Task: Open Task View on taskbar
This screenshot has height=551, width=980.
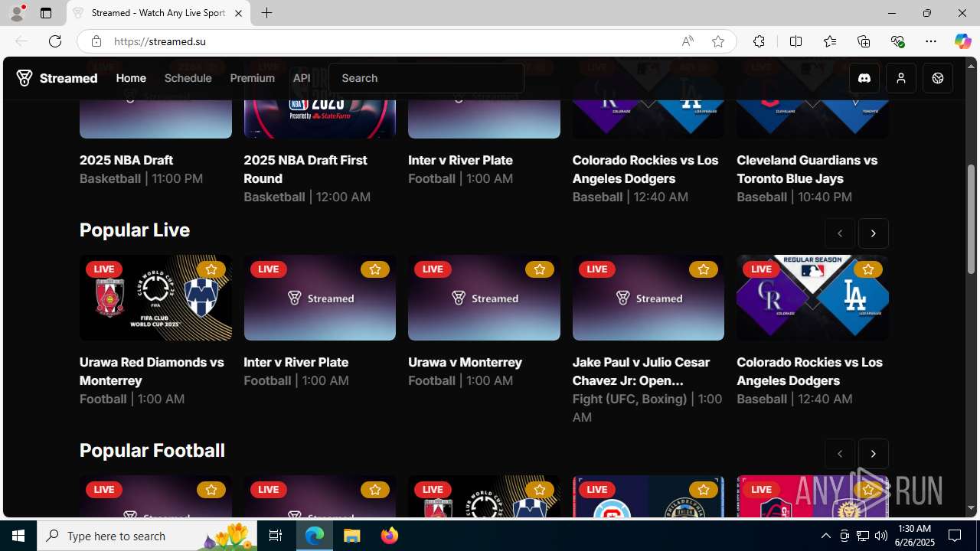Action: pos(276,536)
